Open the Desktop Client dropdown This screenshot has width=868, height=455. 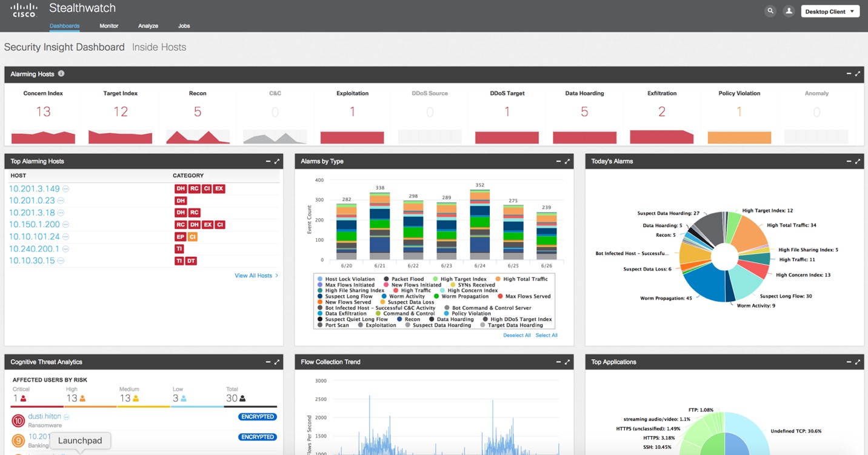coord(829,12)
